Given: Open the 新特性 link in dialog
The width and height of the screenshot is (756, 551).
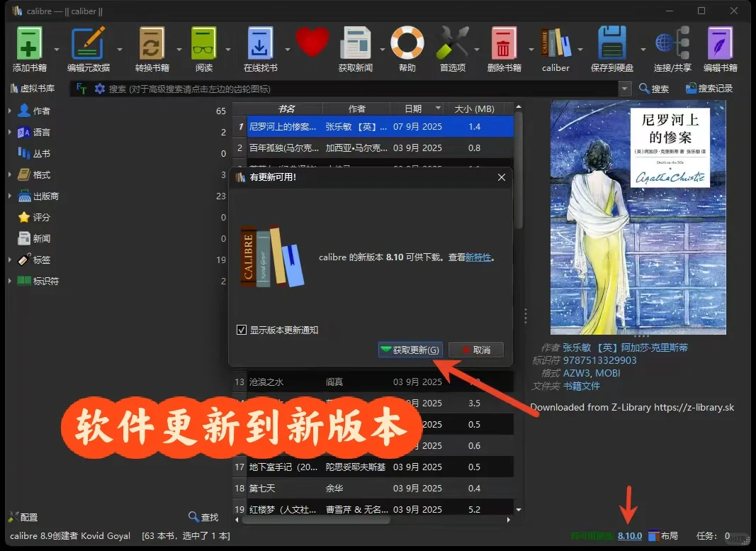Looking at the screenshot, I should pyautogui.click(x=478, y=257).
